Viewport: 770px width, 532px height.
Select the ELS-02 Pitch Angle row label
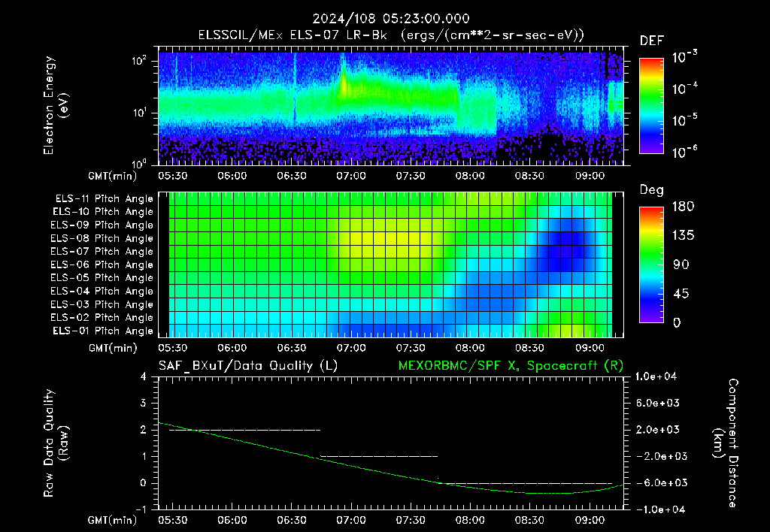(x=102, y=318)
